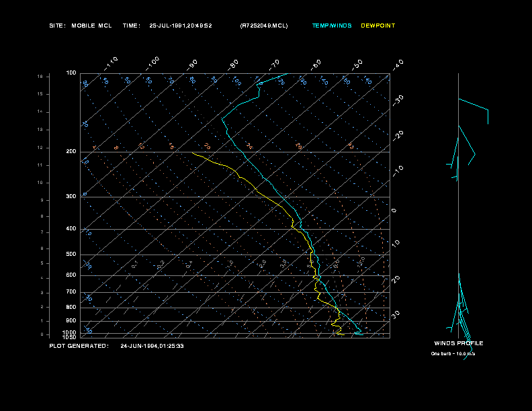The height and width of the screenshot is (411, 532).
Task: Click pressure level label '100'
Action: click(71, 73)
